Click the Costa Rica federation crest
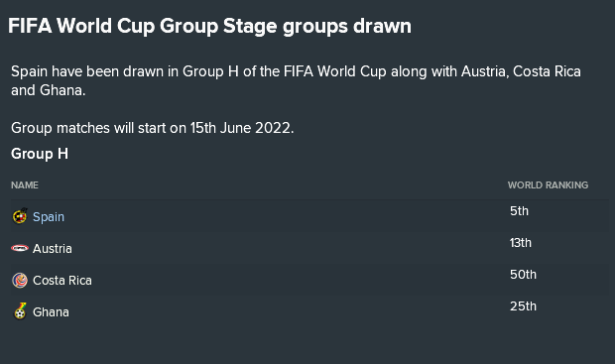615x364 pixels. pos(20,280)
